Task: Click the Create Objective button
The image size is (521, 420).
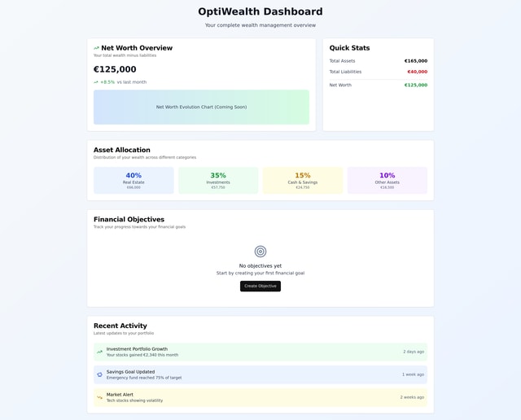Action: coord(260,286)
